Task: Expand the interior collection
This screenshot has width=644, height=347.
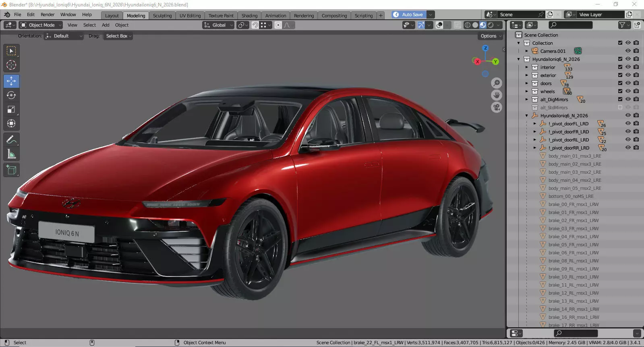Action: click(526, 67)
